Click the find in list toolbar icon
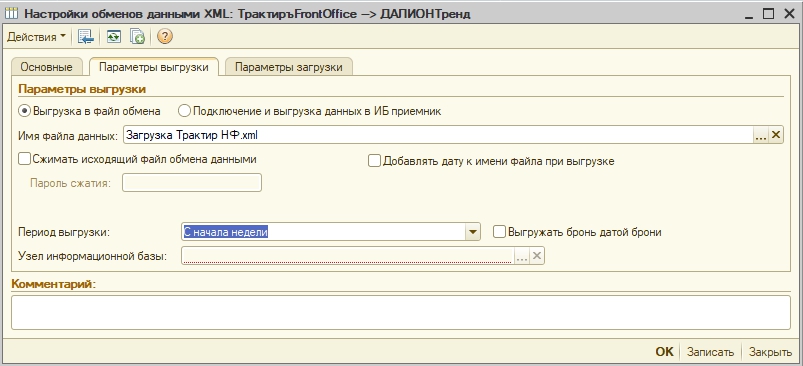Screen dimensions: 803x366 [86, 37]
